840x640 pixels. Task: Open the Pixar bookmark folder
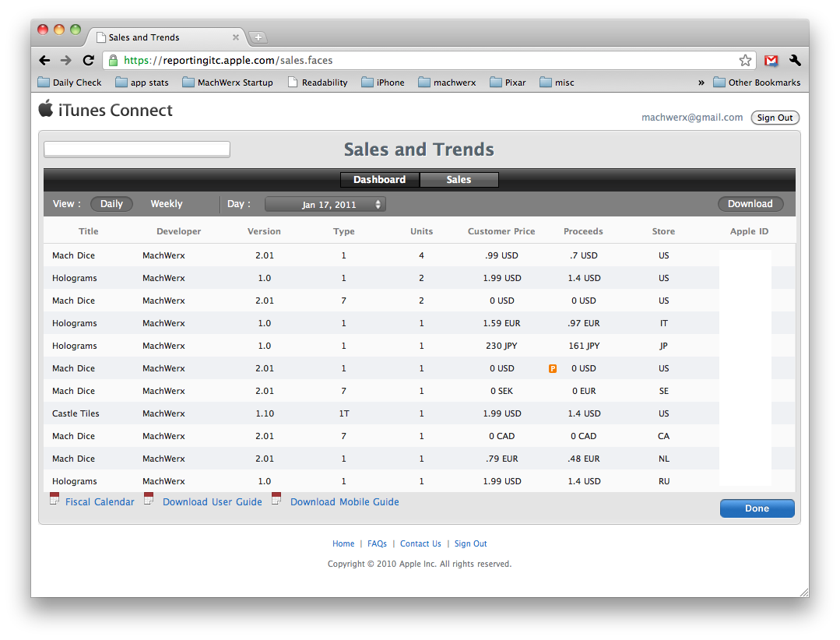(508, 83)
